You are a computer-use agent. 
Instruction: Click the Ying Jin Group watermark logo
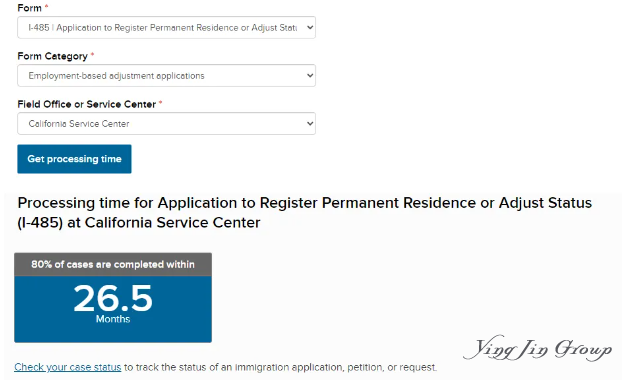pos(538,348)
